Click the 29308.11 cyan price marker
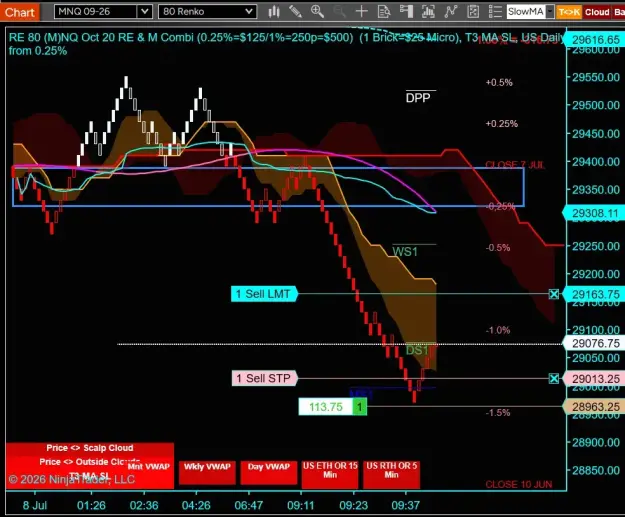Viewport: 625px width, 517px height. coord(595,213)
